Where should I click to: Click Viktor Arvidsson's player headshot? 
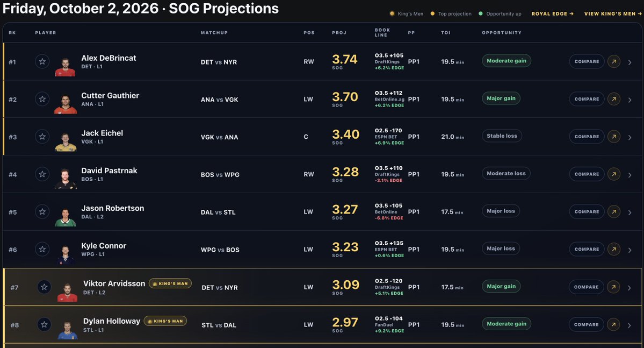tap(67, 293)
